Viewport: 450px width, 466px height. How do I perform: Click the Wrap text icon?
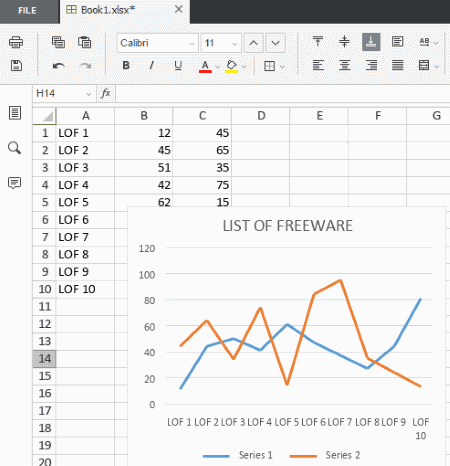click(x=397, y=42)
